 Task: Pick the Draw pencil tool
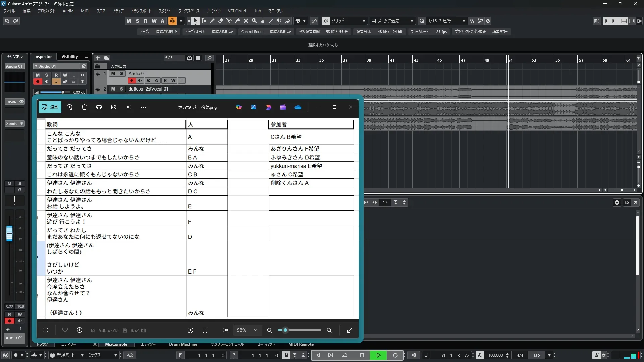tap(212, 21)
